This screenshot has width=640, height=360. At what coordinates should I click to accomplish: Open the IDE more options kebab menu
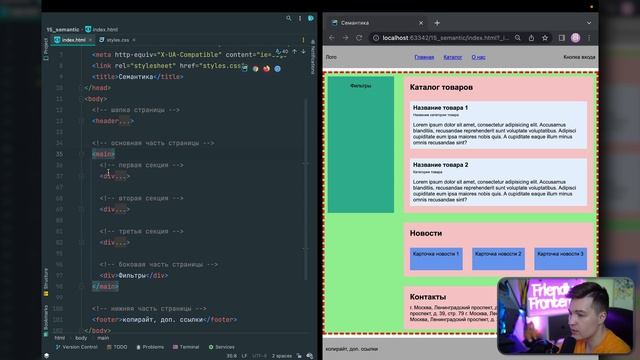click(x=300, y=18)
